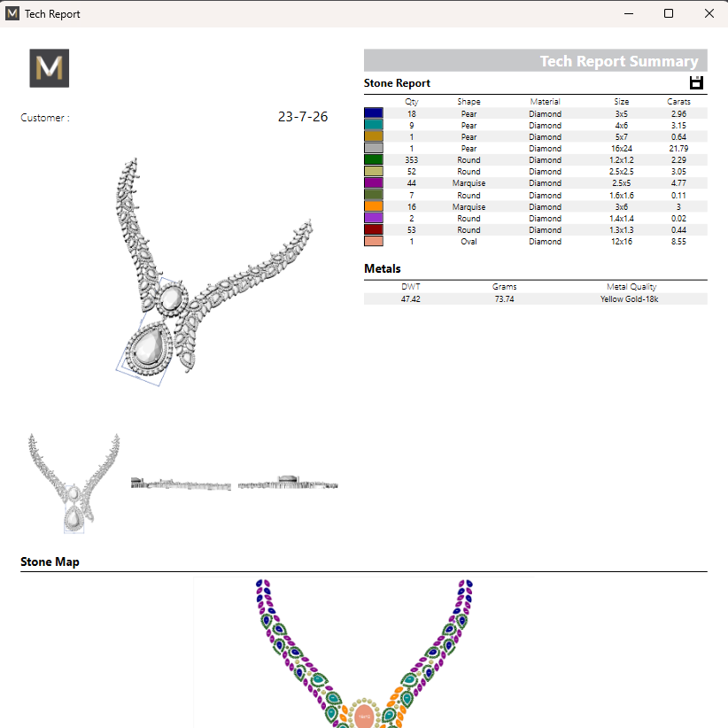
Task: Select the khaki swatch for 2.5x2.5 Round
Action: click(x=373, y=171)
